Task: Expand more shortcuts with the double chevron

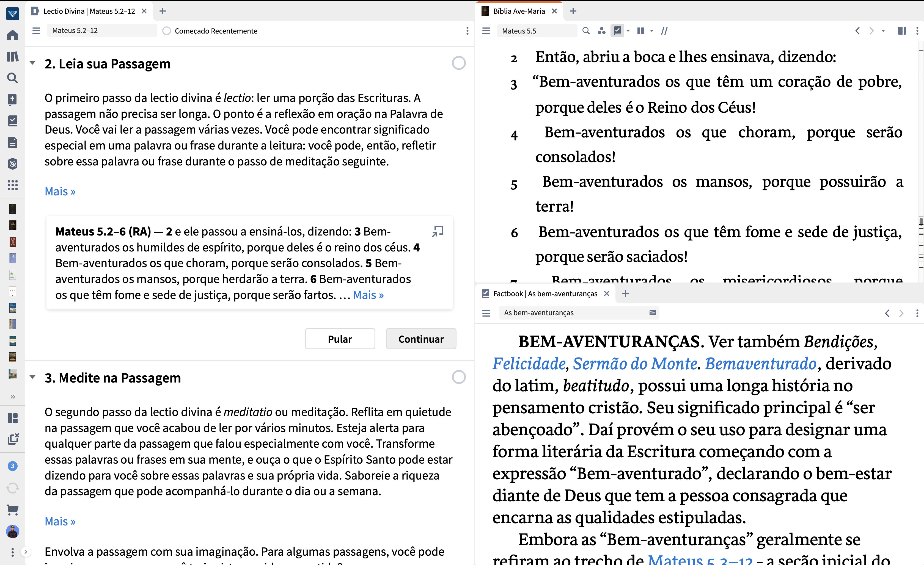Action: pyautogui.click(x=12, y=396)
